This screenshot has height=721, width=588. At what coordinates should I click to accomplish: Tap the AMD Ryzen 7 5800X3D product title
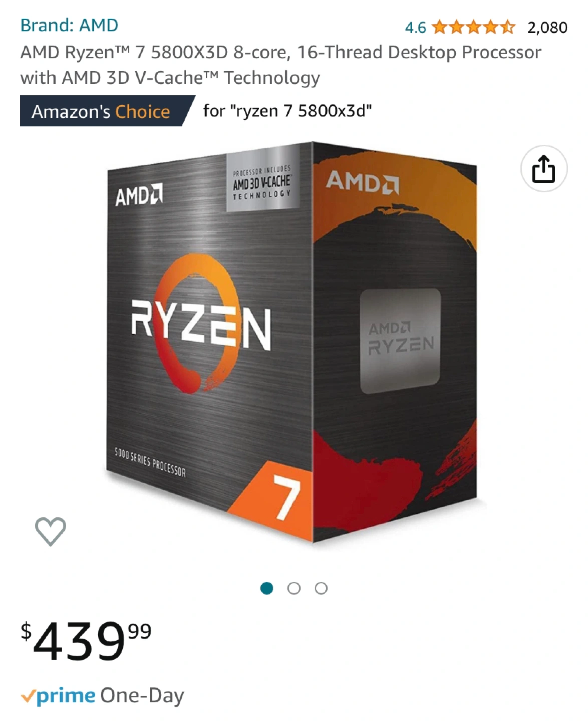(x=280, y=65)
